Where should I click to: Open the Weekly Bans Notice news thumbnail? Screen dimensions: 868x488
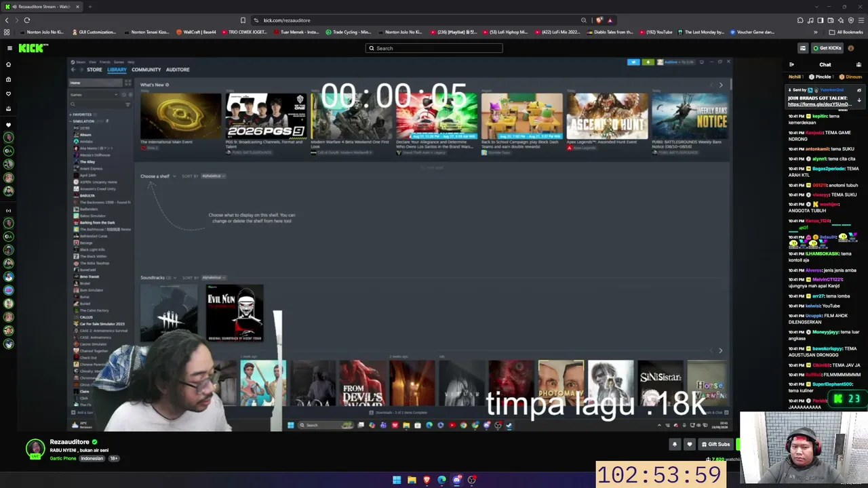click(690, 116)
